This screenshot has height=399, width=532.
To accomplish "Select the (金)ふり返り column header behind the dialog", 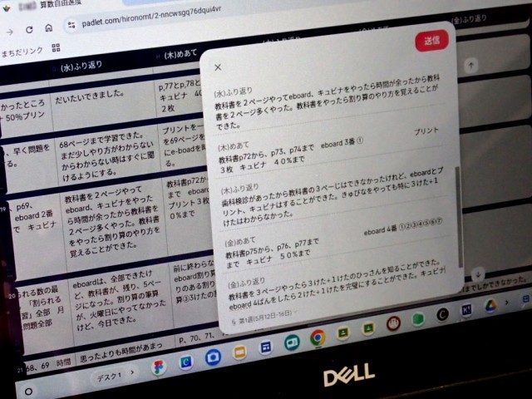I will pyautogui.click(x=470, y=19).
